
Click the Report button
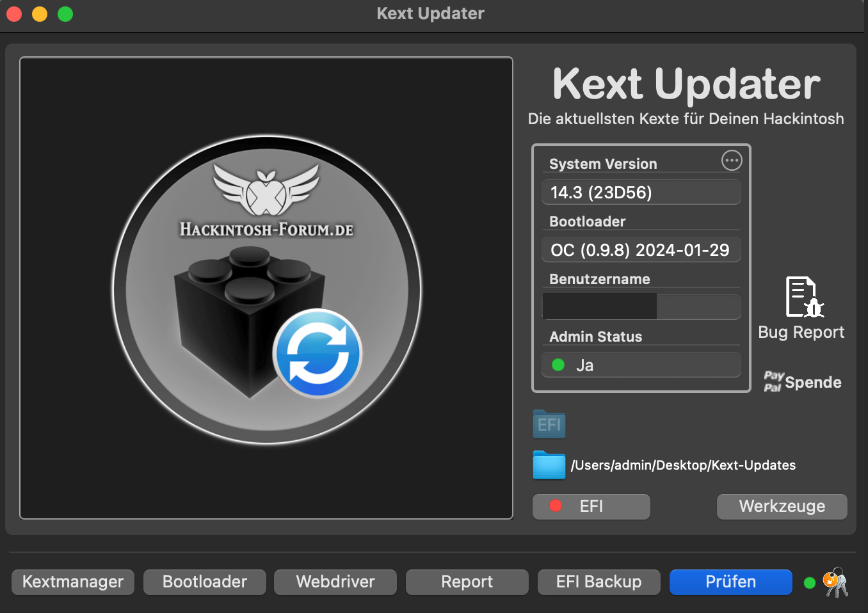click(467, 582)
